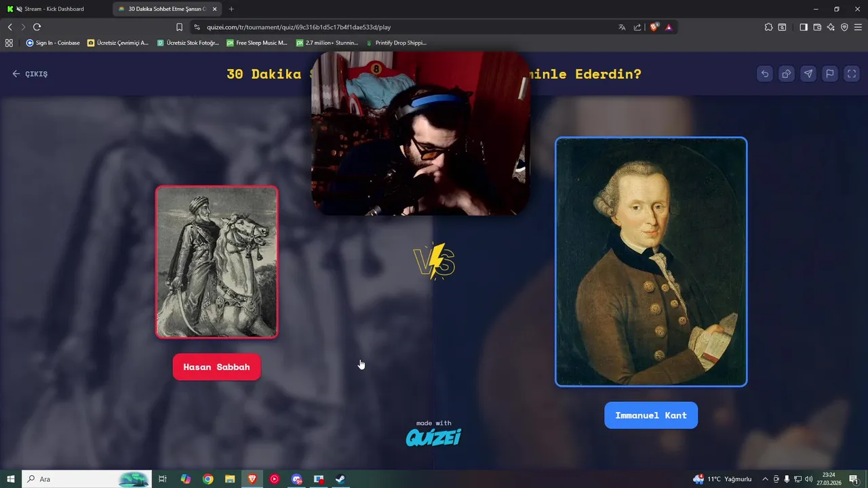The width and height of the screenshot is (868, 488).
Task: Open the notification center icon
Action: (854, 479)
